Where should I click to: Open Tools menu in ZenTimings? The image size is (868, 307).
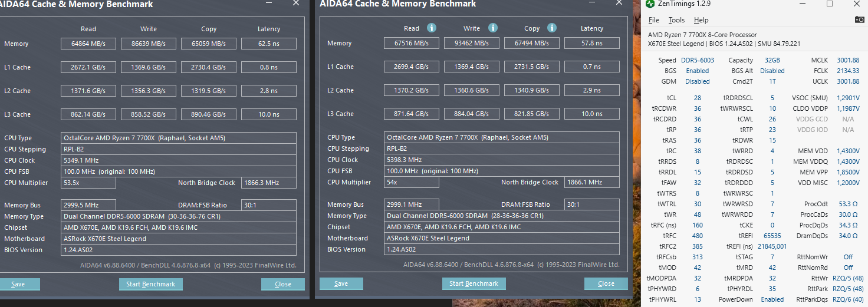[676, 20]
